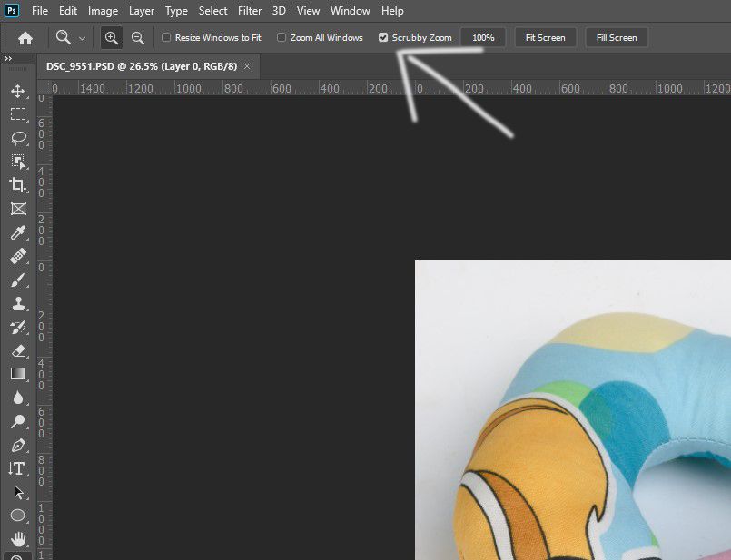
Task: Select the Pen tool
Action: 18,445
